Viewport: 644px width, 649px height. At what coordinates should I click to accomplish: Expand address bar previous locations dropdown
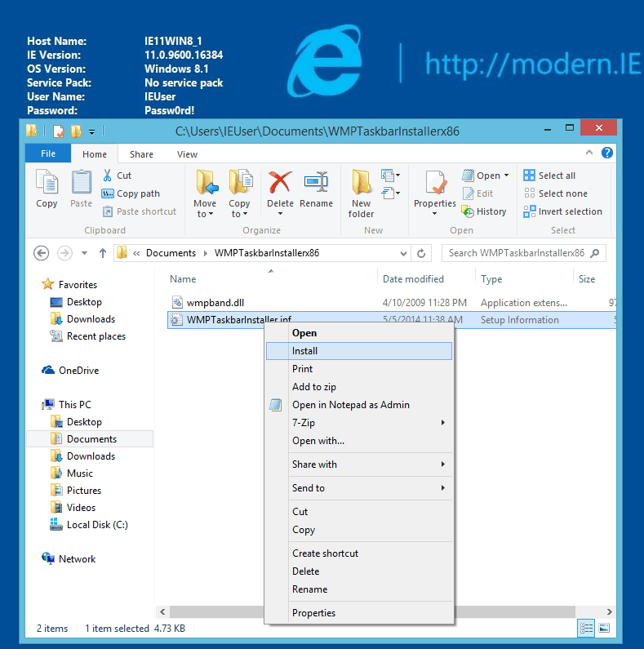tap(403, 253)
